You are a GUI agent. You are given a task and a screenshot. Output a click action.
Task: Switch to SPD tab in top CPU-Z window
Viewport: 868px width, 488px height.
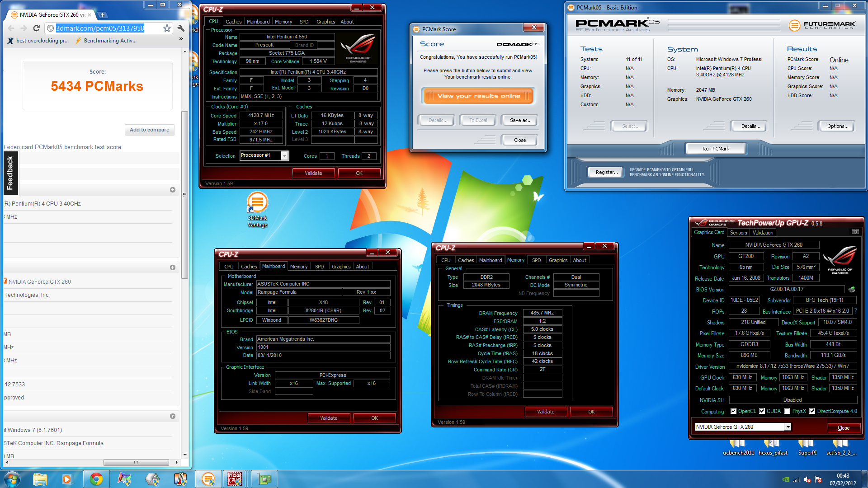point(304,22)
